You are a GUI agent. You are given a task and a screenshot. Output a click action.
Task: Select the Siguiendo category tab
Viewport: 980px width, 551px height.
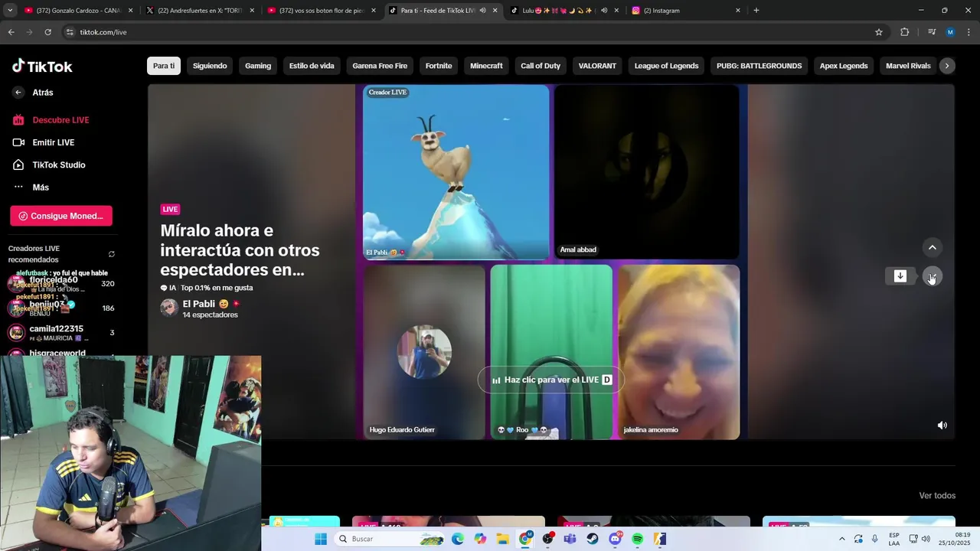click(x=210, y=66)
